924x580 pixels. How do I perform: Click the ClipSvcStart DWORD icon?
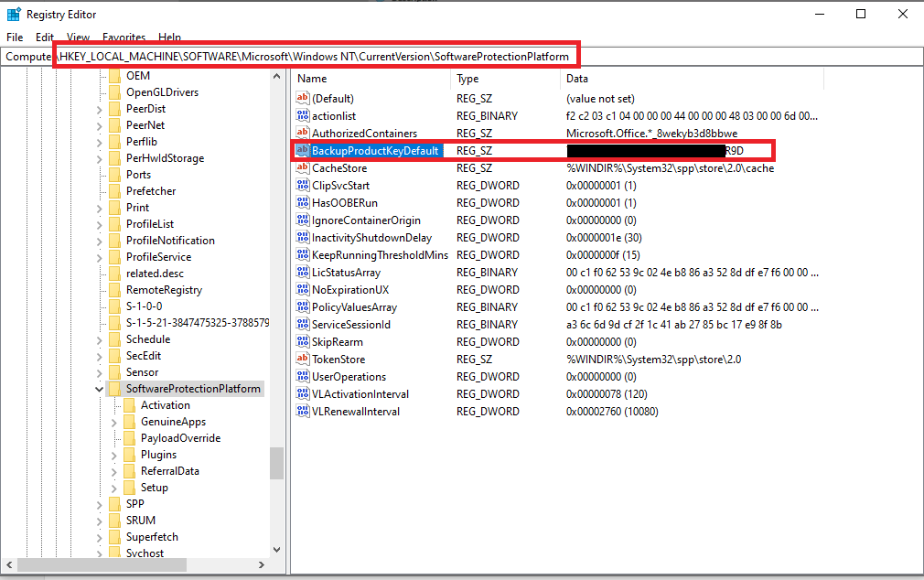tap(302, 185)
